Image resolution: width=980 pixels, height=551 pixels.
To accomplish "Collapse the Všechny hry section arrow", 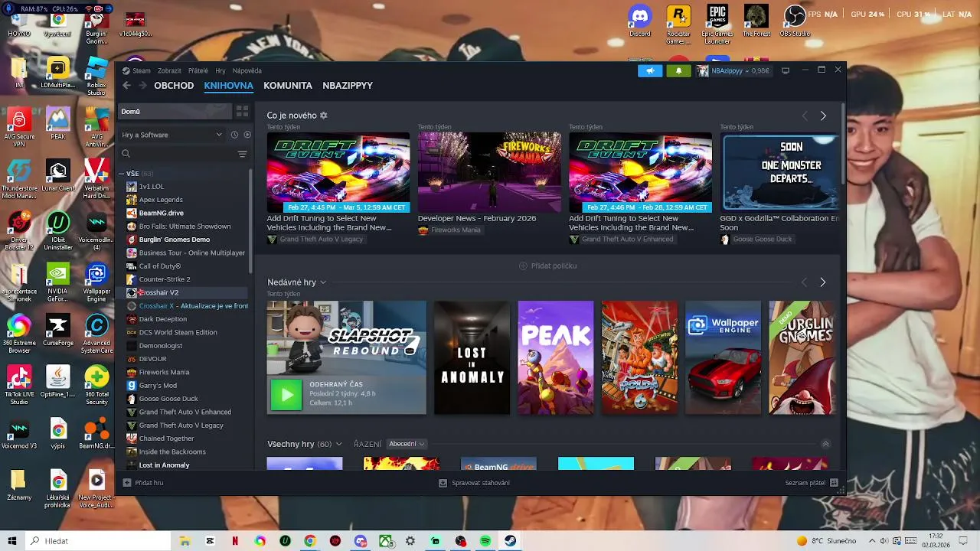I will pos(825,444).
